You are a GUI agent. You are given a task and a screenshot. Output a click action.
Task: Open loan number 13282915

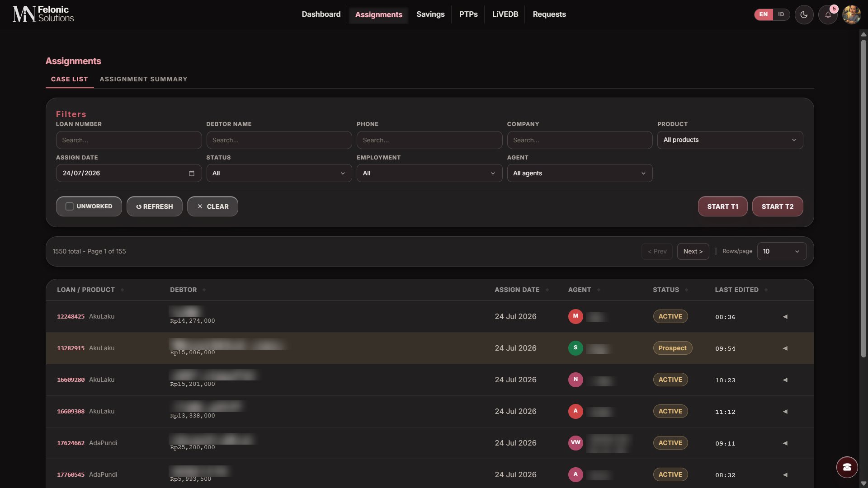click(71, 348)
